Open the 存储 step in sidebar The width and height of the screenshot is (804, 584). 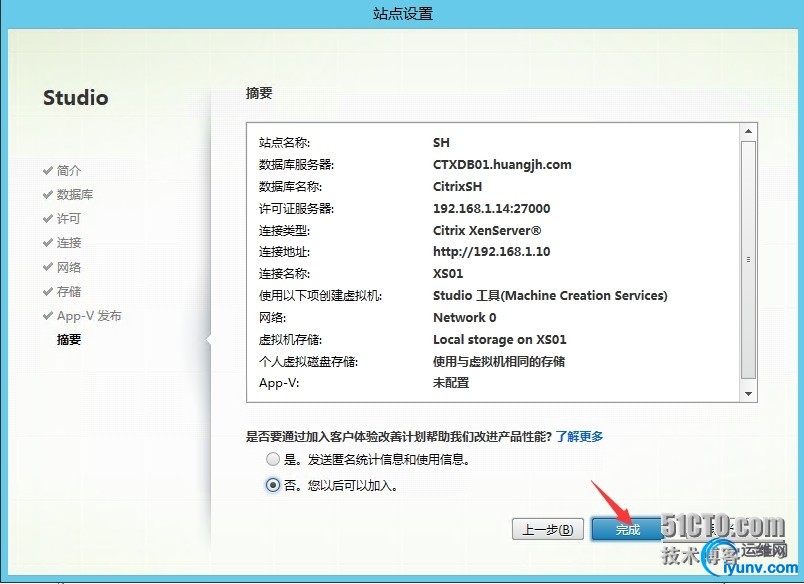[x=69, y=291]
